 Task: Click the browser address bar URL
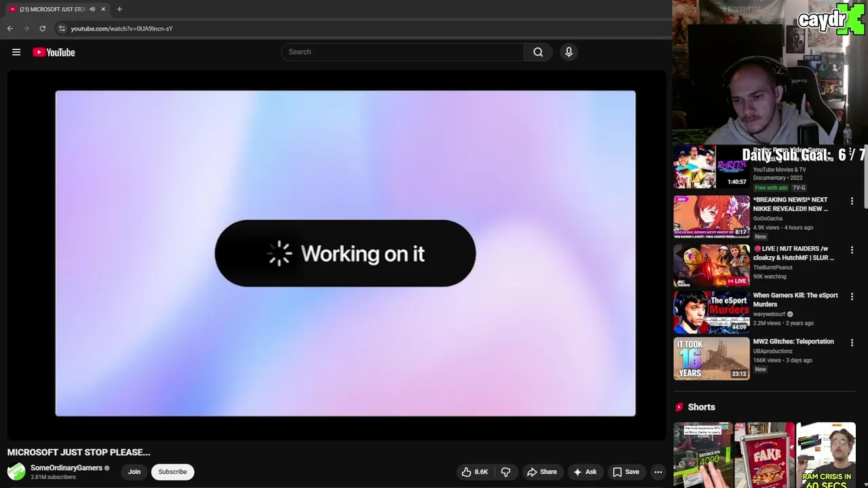122,28
